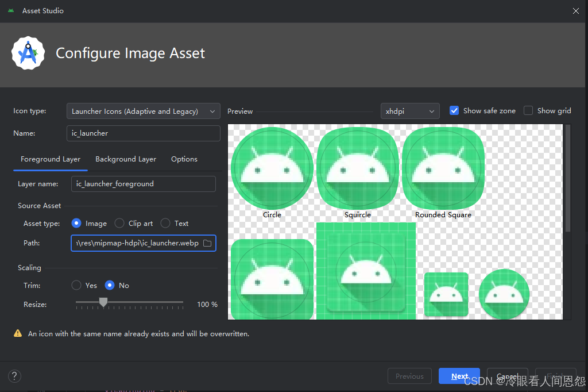
Task: Open the Options tab
Action: coord(184,159)
